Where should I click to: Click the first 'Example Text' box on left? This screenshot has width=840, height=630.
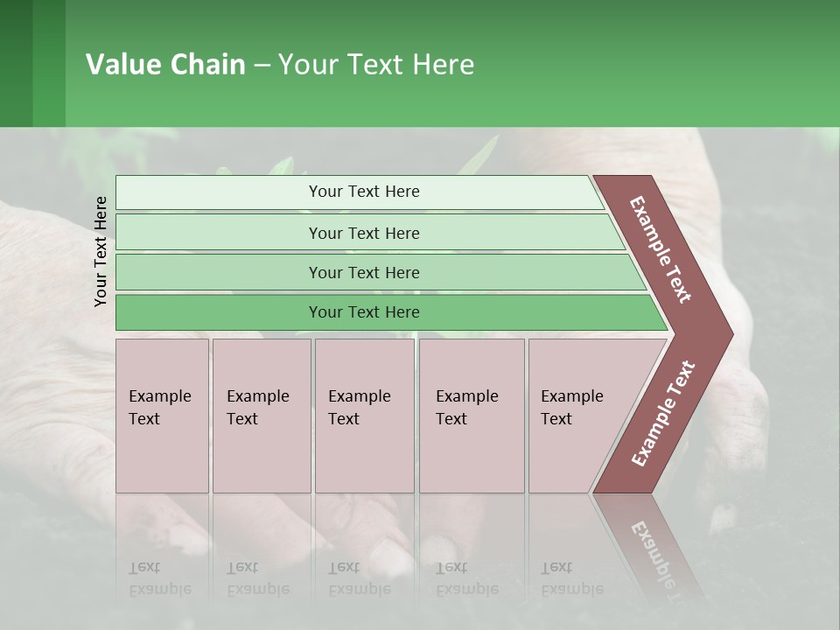[x=162, y=416]
